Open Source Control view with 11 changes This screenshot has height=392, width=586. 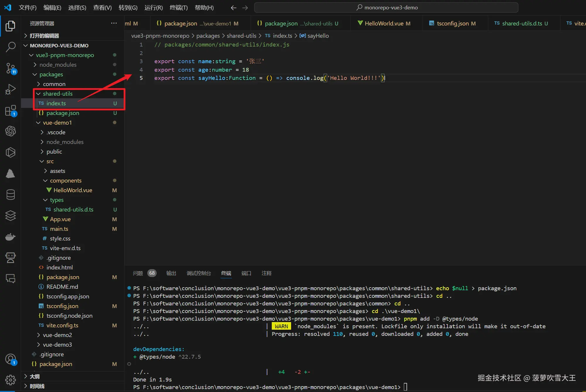(x=11, y=68)
